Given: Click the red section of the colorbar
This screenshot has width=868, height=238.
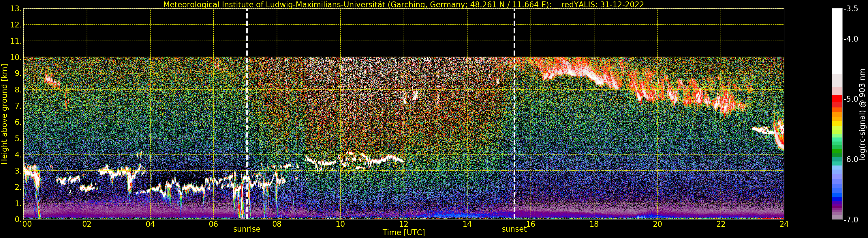Looking at the screenshot, I should point(837,101).
